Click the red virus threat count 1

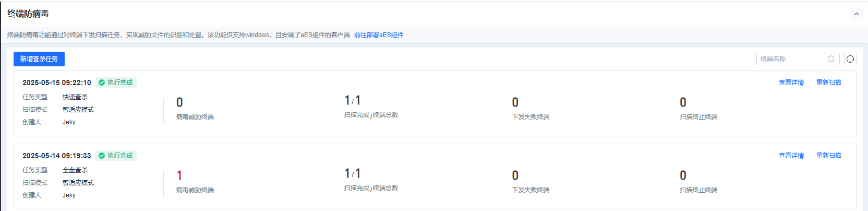[x=179, y=175]
